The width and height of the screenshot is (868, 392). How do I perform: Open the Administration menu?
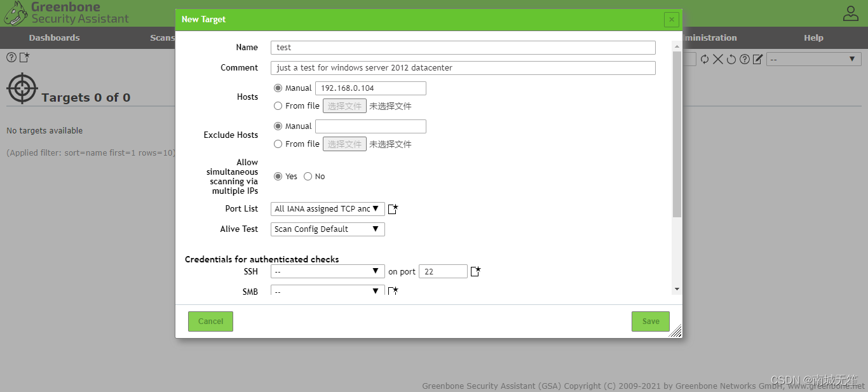[x=710, y=38]
